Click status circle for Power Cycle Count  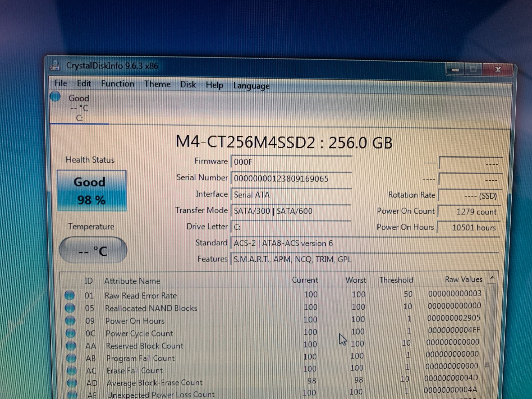(70, 333)
